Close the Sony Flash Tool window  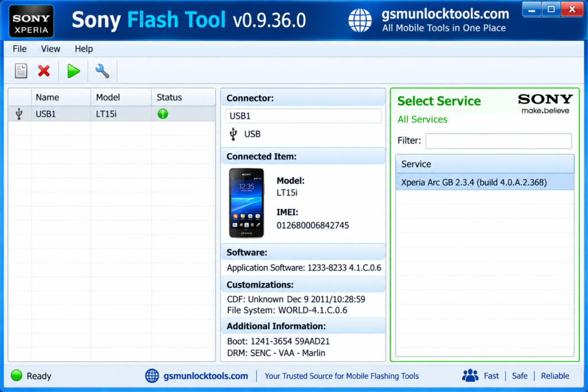click(x=572, y=10)
